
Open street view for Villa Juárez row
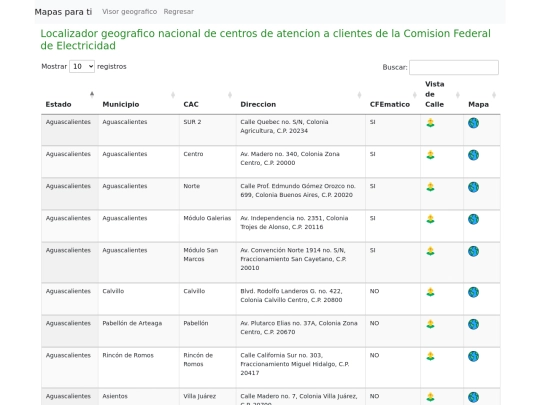click(430, 397)
